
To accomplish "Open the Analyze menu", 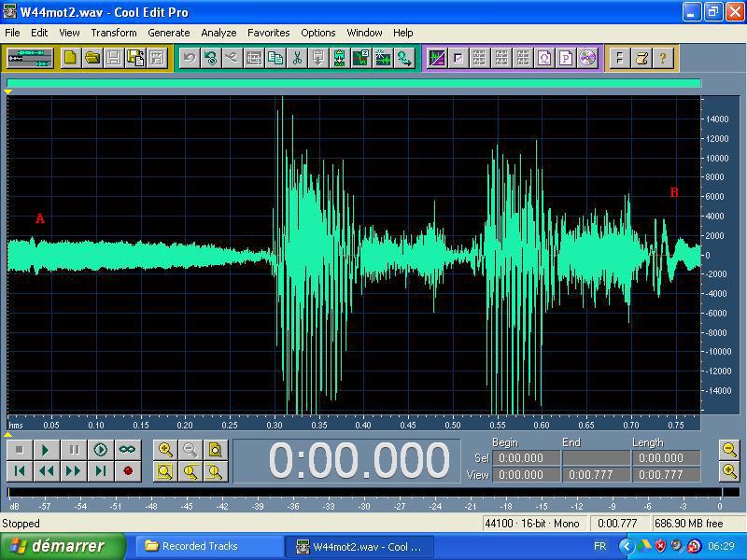I will coord(218,33).
